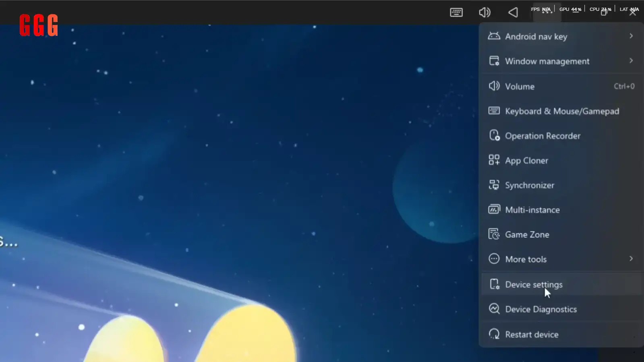This screenshot has width=644, height=362.
Task: Open the App Cloner tool
Action: coord(561,160)
